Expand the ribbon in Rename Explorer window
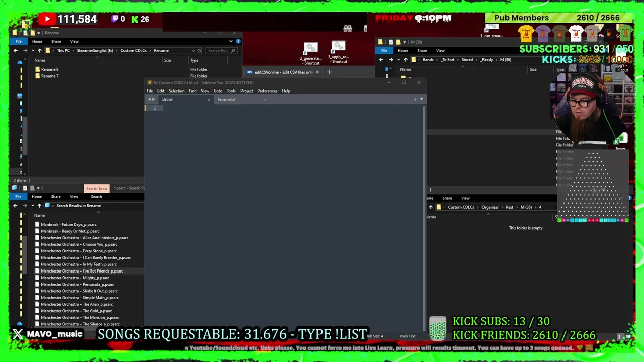The image size is (644, 362). (231, 41)
